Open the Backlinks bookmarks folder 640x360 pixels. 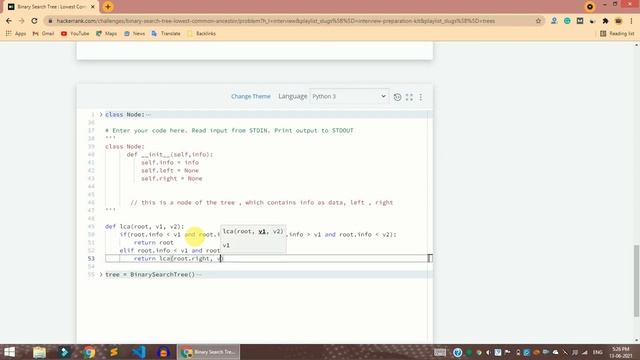tap(201, 33)
